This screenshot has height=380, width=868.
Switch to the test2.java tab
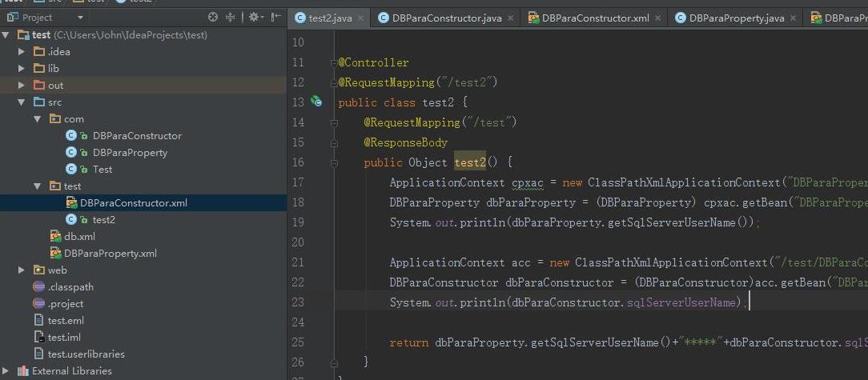[330, 18]
